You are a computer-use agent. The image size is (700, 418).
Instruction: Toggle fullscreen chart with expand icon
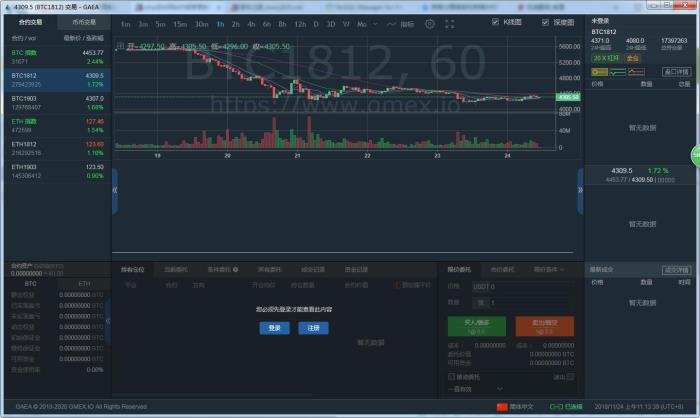click(450, 24)
